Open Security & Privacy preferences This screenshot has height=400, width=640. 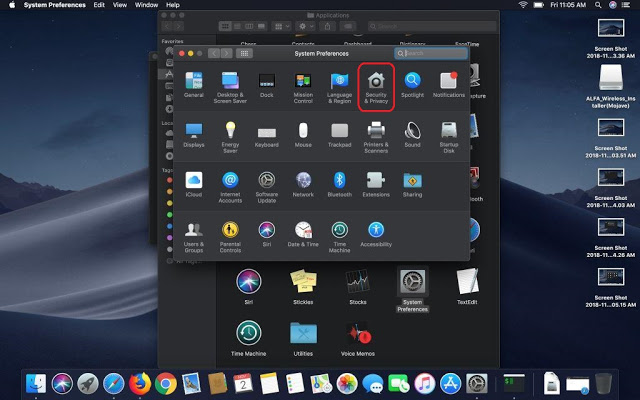[376, 82]
